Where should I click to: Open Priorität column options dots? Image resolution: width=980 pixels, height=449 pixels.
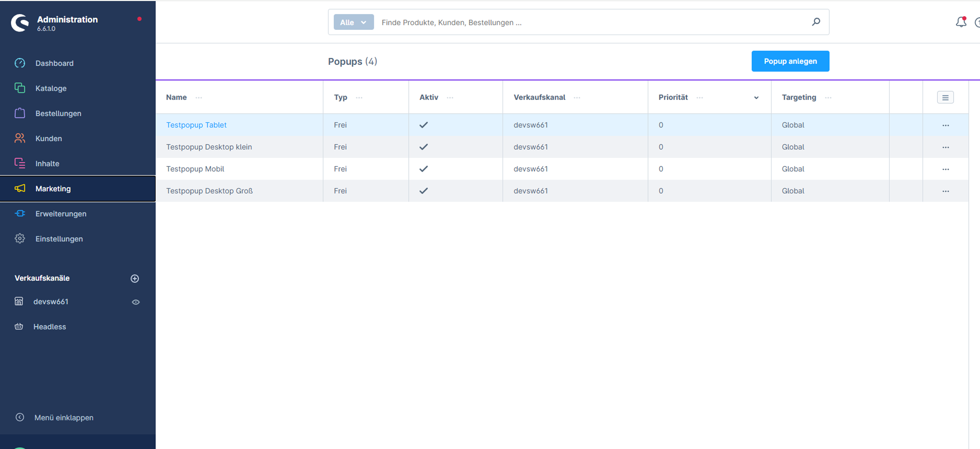click(x=700, y=98)
